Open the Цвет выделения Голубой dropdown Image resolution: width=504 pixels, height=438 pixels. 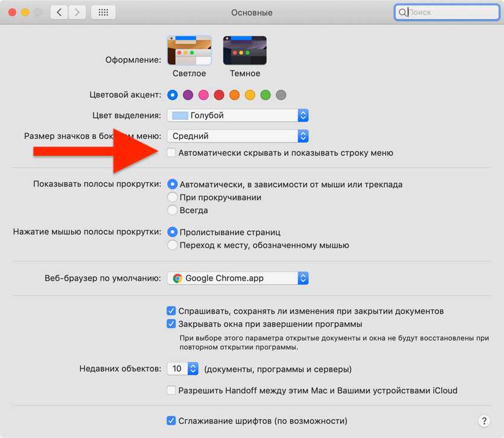click(238, 115)
